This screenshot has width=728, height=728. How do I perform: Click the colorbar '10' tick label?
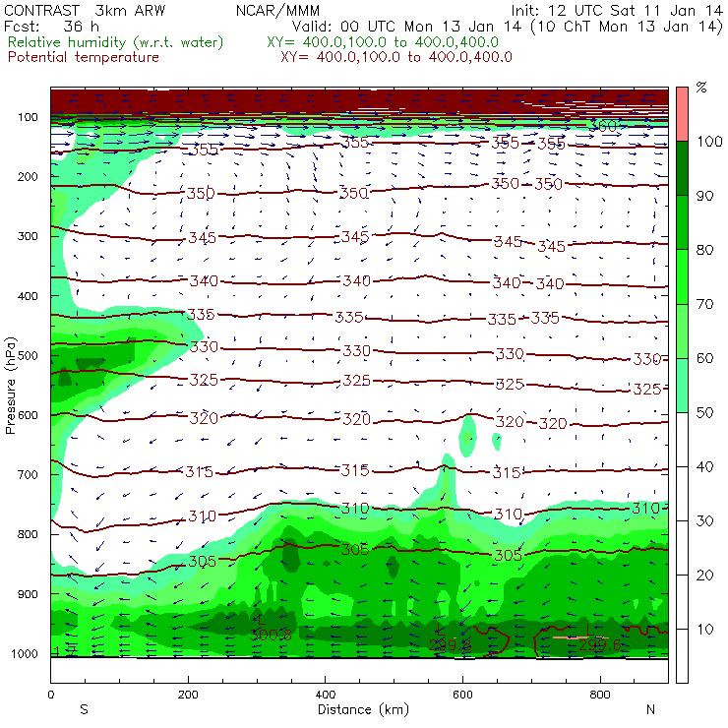[x=704, y=630]
